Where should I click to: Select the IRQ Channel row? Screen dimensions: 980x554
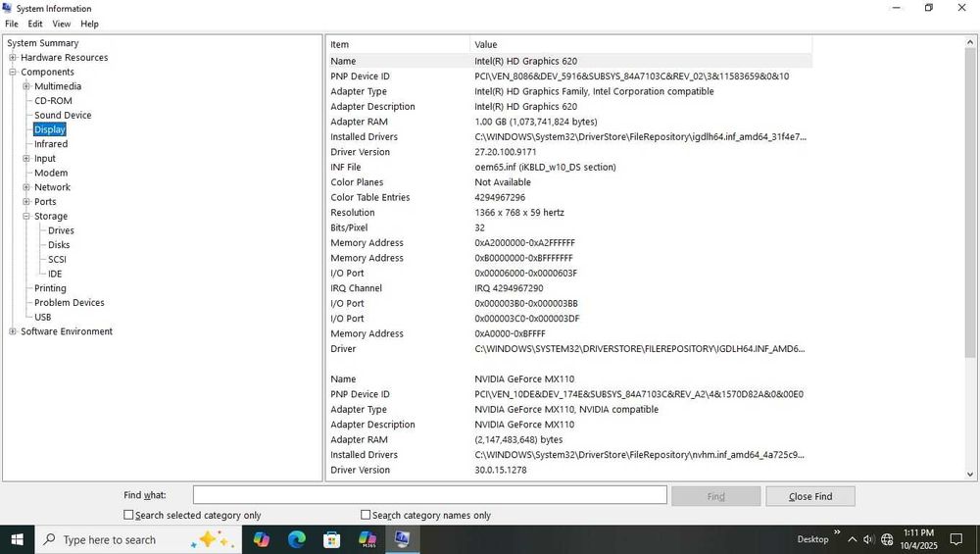click(x=569, y=288)
